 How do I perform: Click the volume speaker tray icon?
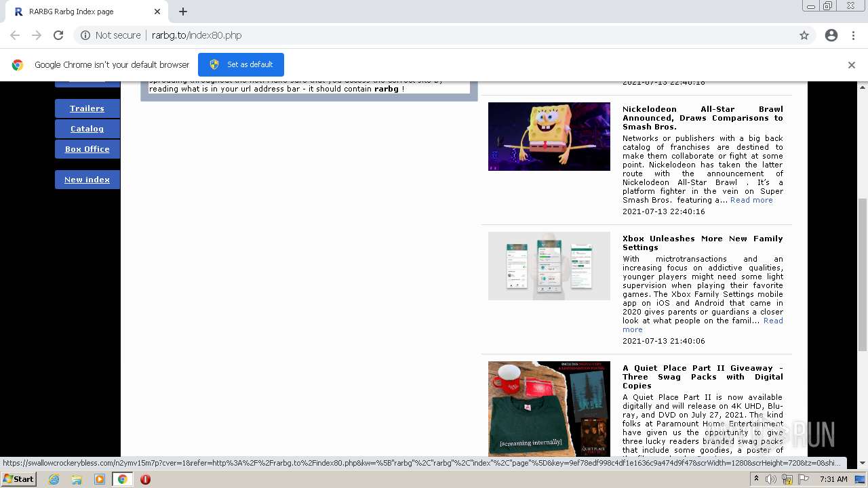(x=771, y=479)
